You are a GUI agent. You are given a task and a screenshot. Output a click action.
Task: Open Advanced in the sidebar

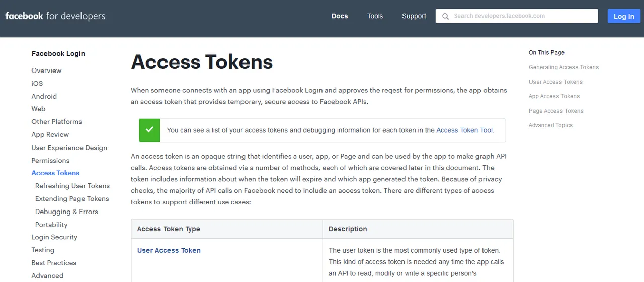(47, 276)
